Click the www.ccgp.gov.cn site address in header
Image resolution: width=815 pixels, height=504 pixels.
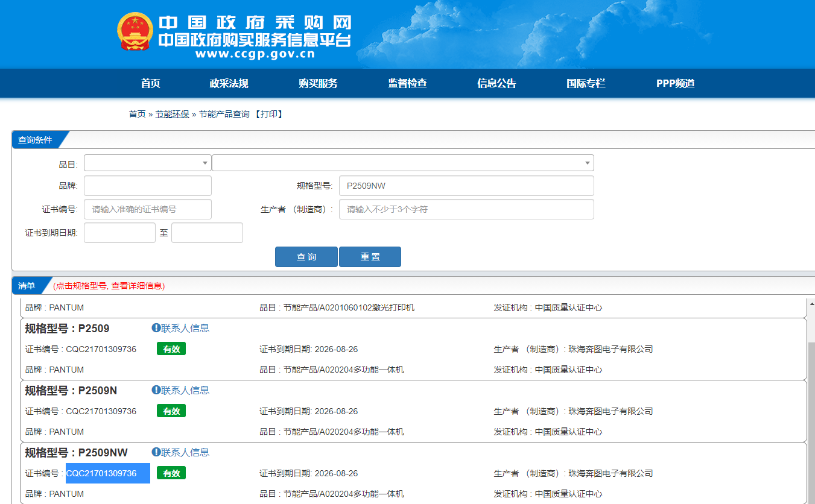[x=255, y=54]
